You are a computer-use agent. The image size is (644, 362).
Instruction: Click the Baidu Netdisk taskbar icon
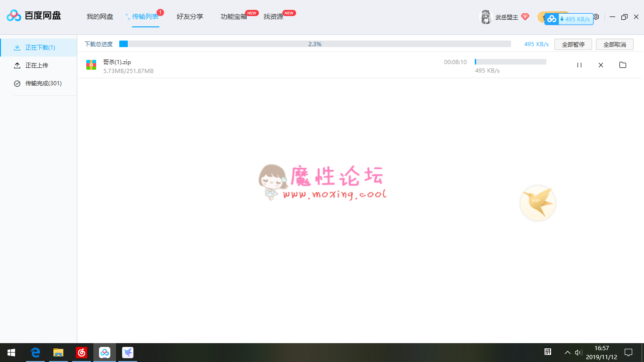tap(105, 353)
